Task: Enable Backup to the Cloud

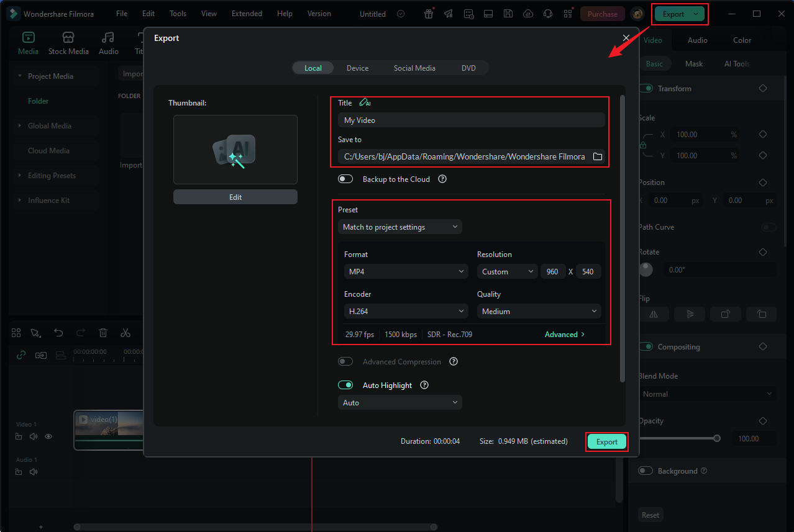Action: click(345, 179)
